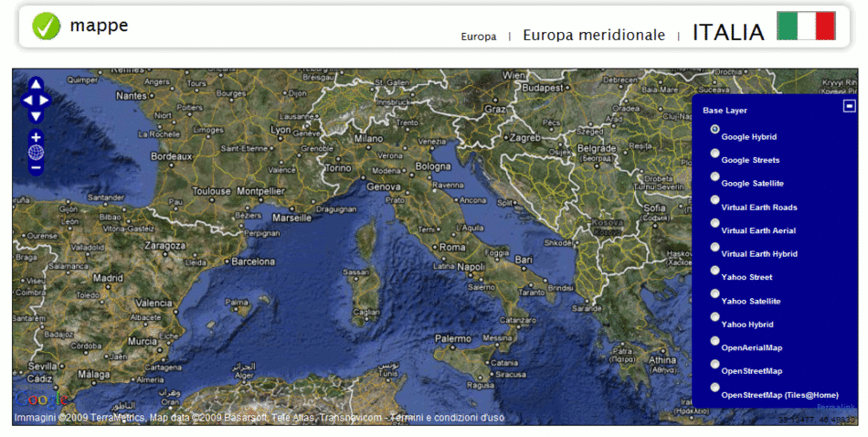
Task: Click the Italian flag icon
Action: [806, 26]
